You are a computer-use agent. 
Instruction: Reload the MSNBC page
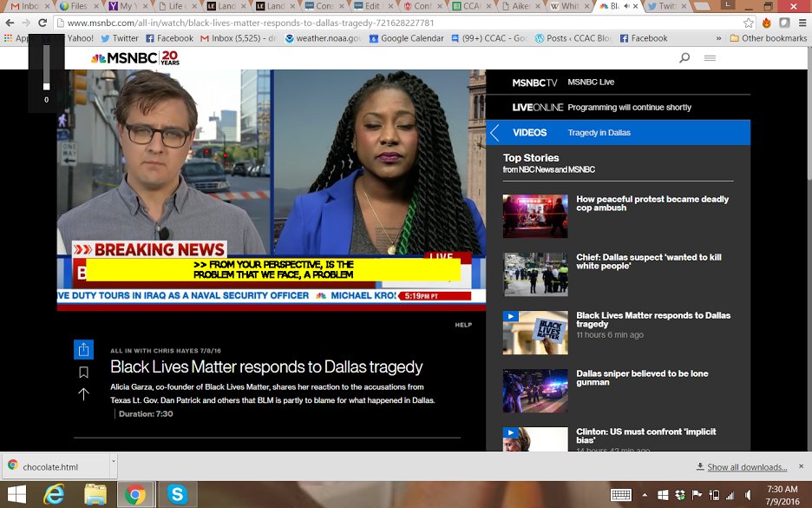pos(43,23)
